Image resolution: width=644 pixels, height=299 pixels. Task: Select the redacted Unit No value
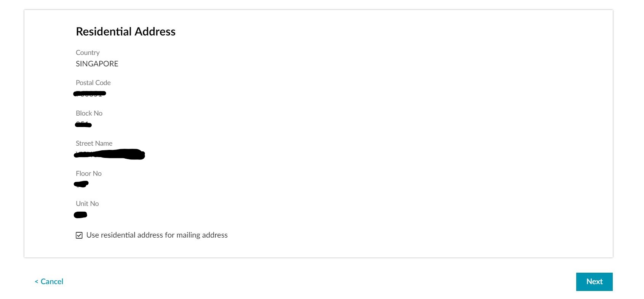coord(80,215)
